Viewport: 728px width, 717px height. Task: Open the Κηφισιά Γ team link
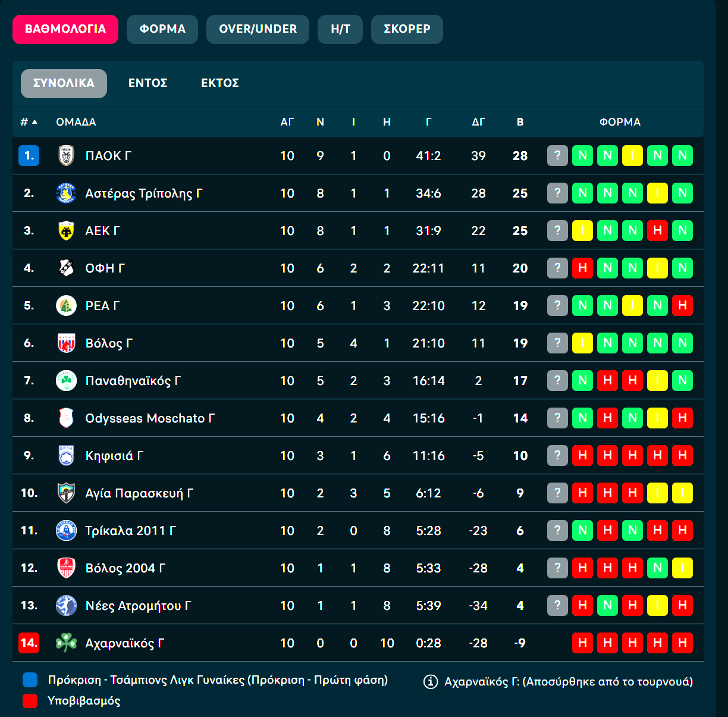click(114, 456)
